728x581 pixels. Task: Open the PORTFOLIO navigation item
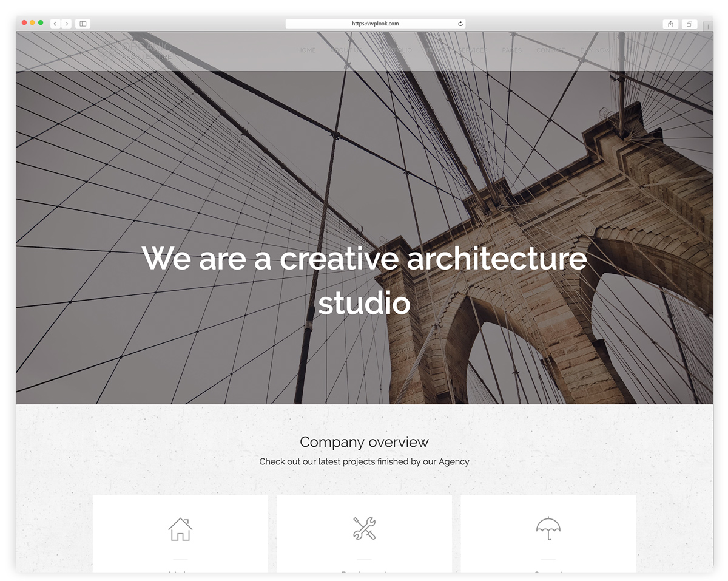point(395,50)
